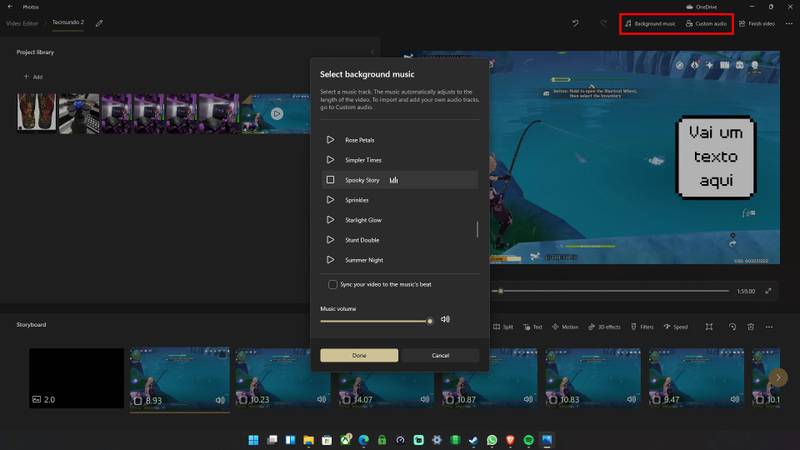This screenshot has height=450, width=800.
Task: Stop the playing Spooky Story track
Action: click(x=330, y=180)
